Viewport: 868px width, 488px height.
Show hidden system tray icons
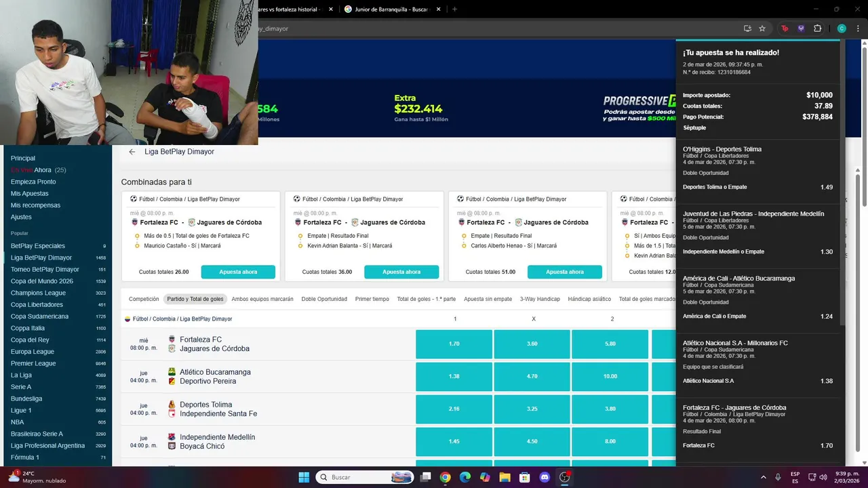point(764,477)
